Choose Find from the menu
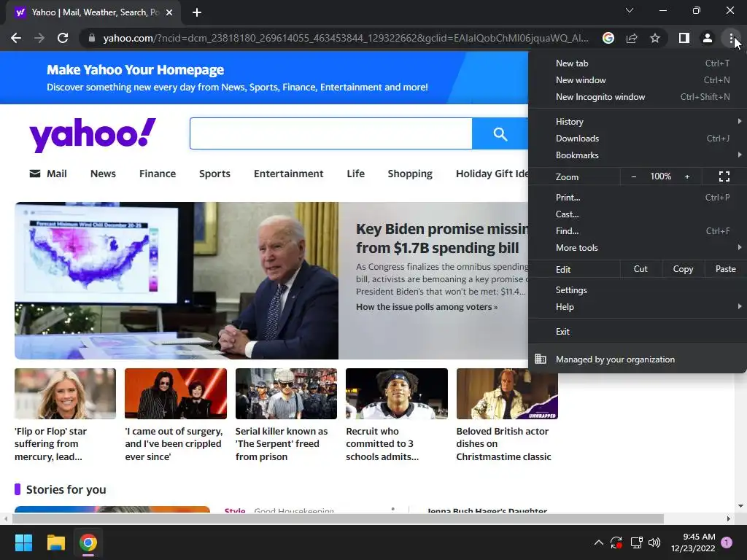Screen dimensions: 747x560 (638, 231)
